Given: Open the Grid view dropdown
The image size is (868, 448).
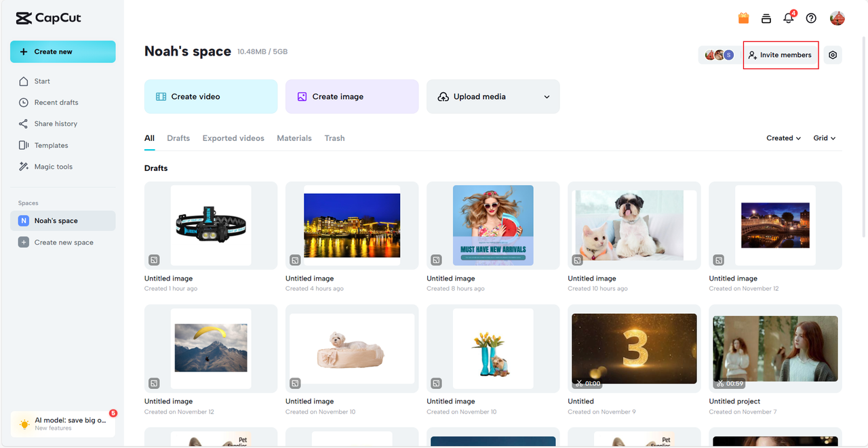Looking at the screenshot, I should point(825,138).
